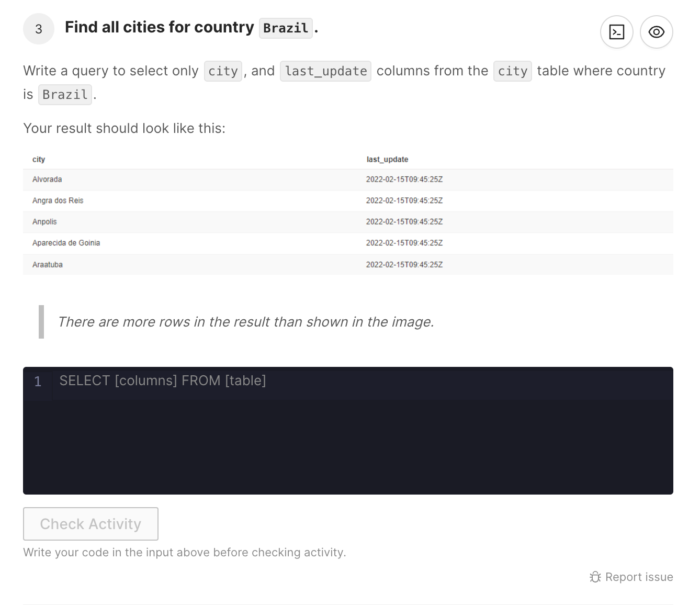The width and height of the screenshot is (700, 605).
Task: Select the Angra dos Reis row
Action: tap(348, 200)
